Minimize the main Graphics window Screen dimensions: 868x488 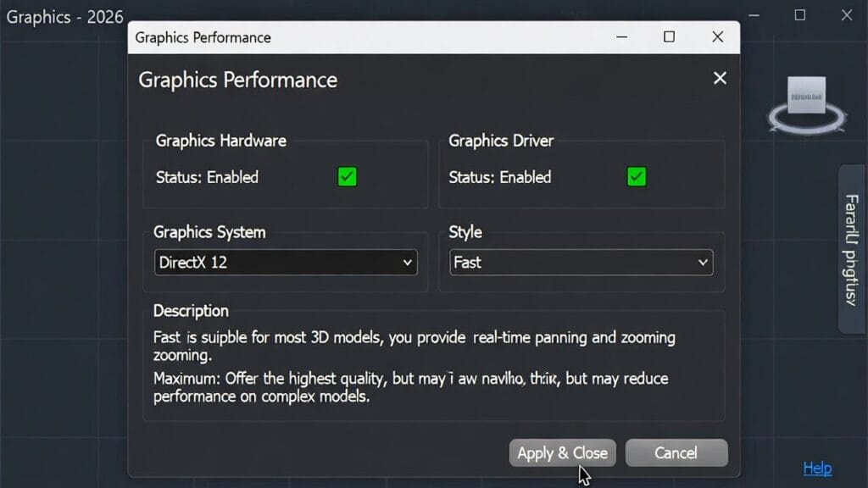(753, 14)
